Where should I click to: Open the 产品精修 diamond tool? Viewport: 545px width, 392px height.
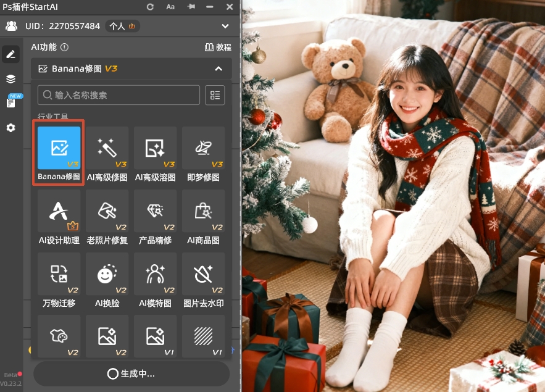pos(155,211)
